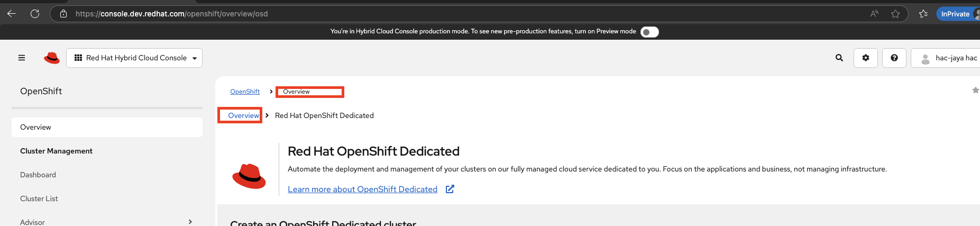Reload the page with refresh icon

pyautogui.click(x=35, y=14)
